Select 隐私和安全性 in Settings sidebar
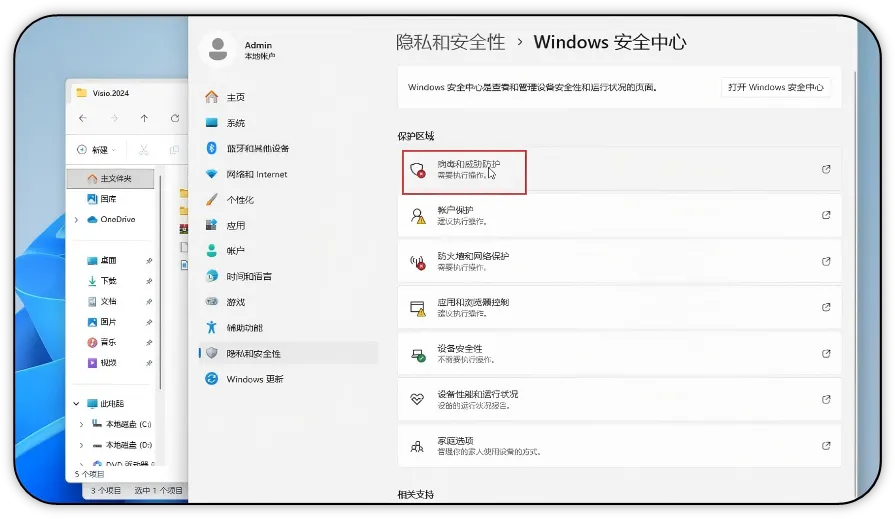 pos(288,353)
